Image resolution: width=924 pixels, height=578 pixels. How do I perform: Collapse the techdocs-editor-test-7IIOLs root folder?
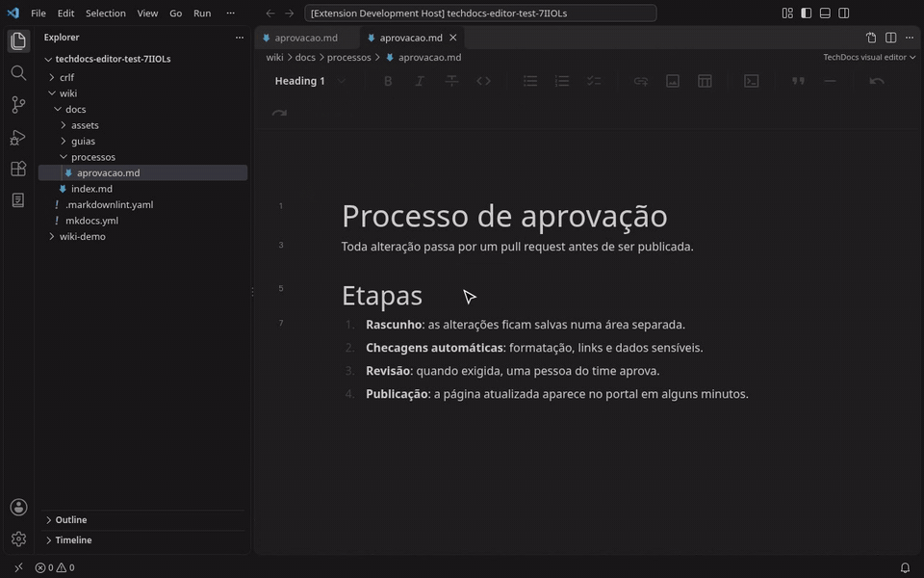142,59
